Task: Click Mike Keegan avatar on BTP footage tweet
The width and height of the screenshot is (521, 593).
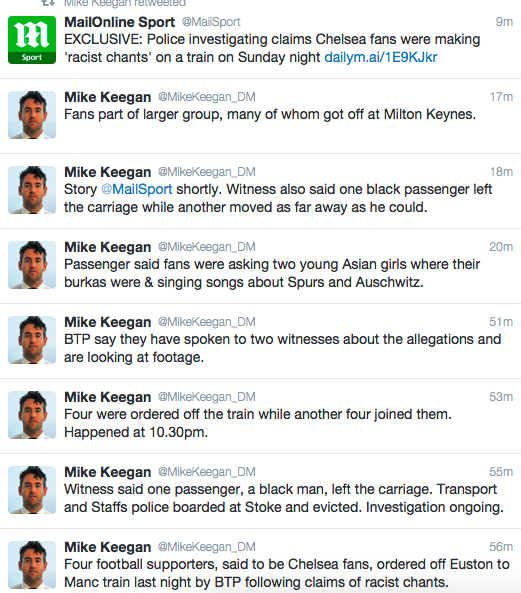Action: (x=32, y=340)
